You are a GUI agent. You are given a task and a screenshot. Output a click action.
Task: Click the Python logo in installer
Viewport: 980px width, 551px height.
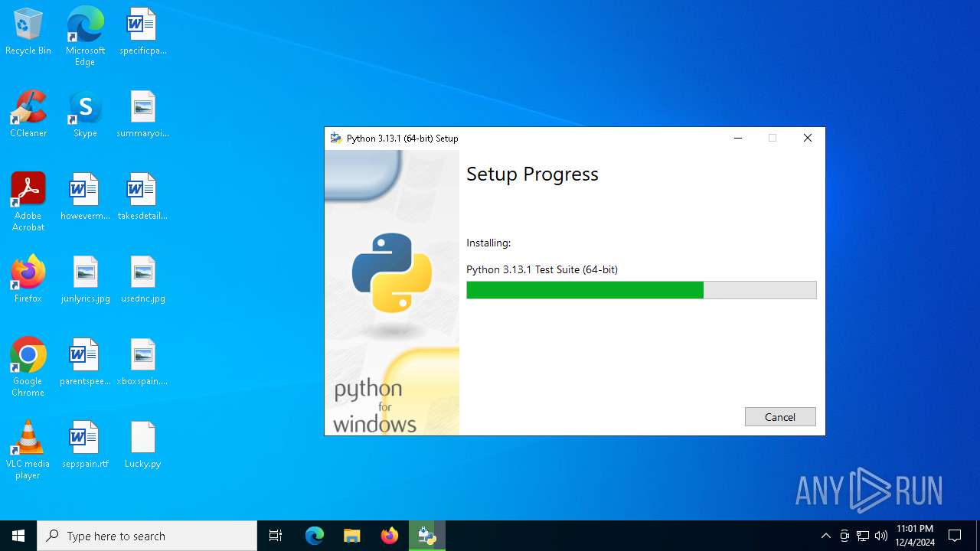(x=392, y=273)
